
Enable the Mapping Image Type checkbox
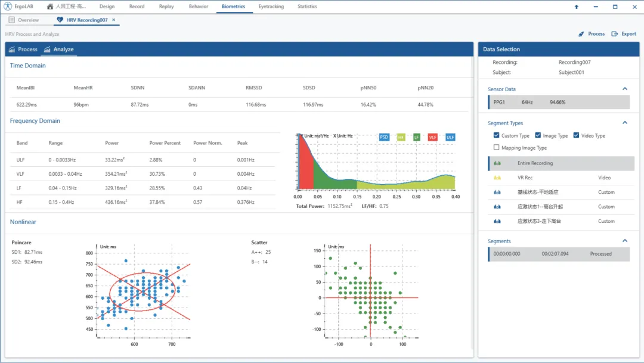tap(497, 148)
